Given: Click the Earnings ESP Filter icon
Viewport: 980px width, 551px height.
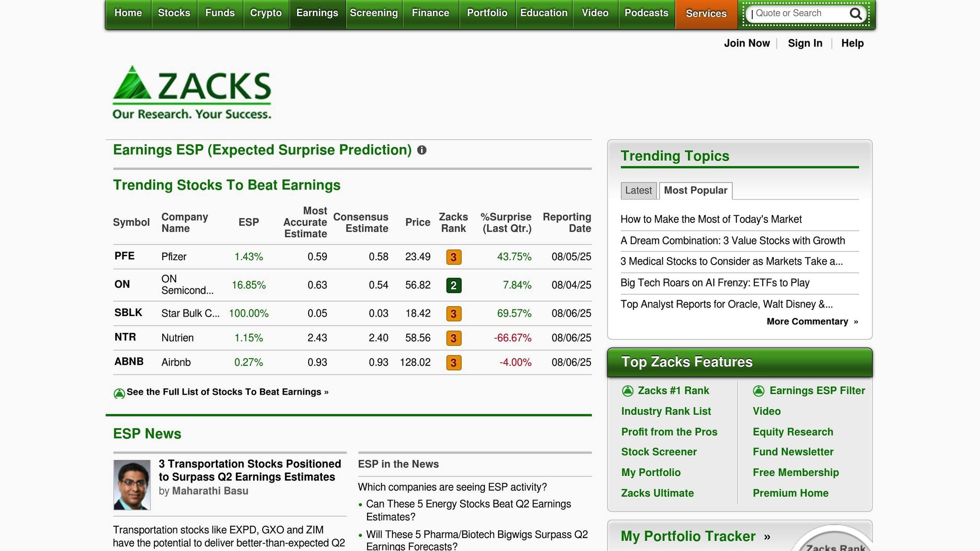Looking at the screenshot, I should tap(759, 391).
